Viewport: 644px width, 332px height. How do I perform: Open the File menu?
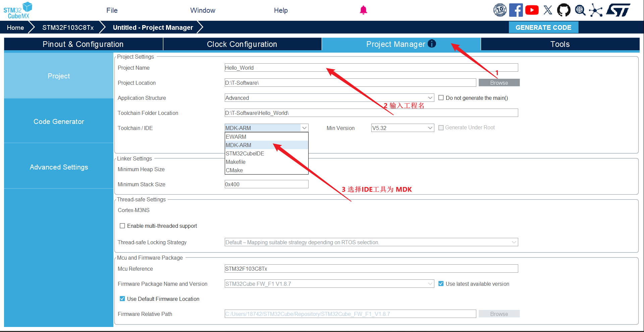(x=112, y=10)
